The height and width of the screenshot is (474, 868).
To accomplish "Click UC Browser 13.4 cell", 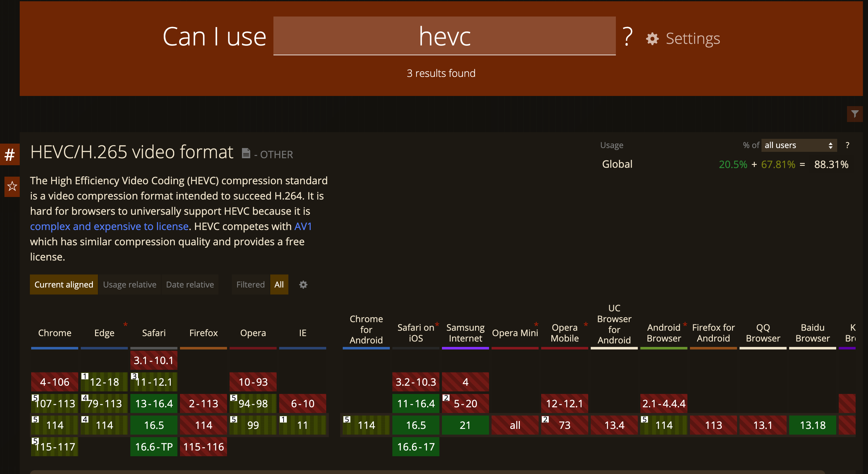I will click(x=614, y=425).
